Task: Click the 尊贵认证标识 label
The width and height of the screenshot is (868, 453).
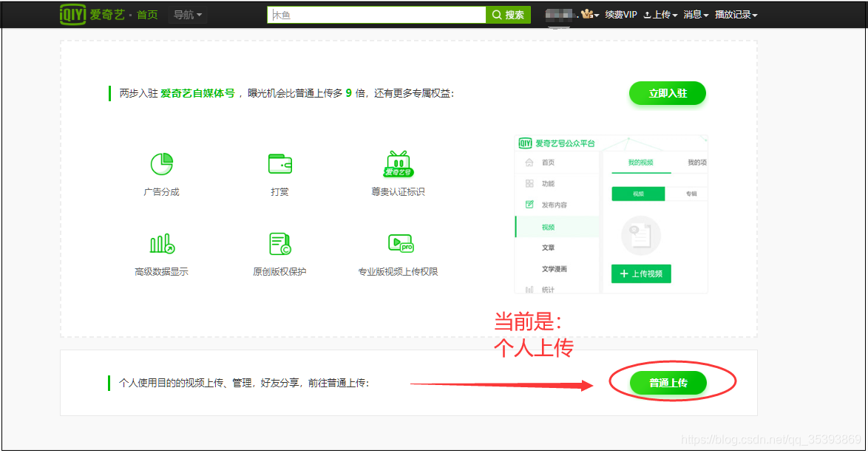Action: [398, 192]
